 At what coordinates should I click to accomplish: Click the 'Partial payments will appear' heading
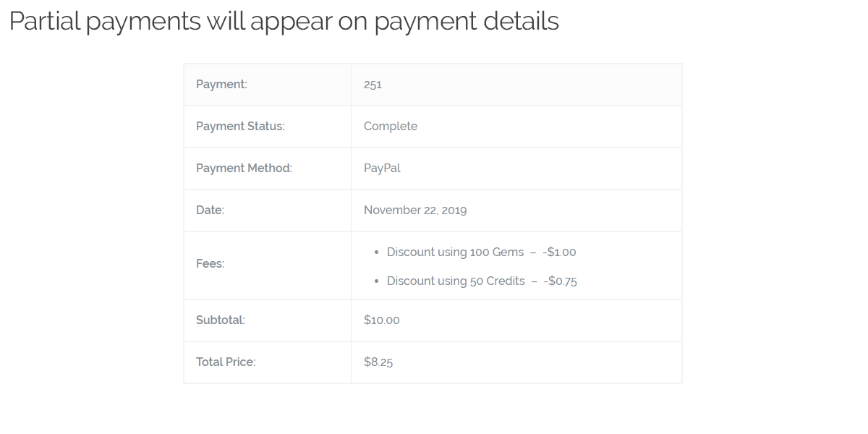(284, 22)
